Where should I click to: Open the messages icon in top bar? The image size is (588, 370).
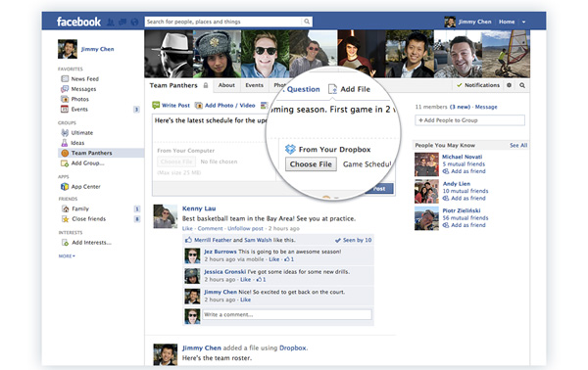[x=122, y=23]
